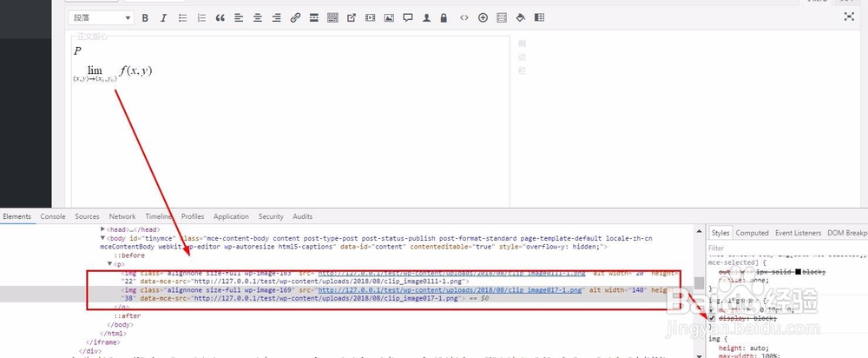The image size is (868, 358).
Task: Open the clip_image0111-1.png src link
Action: click(x=452, y=273)
